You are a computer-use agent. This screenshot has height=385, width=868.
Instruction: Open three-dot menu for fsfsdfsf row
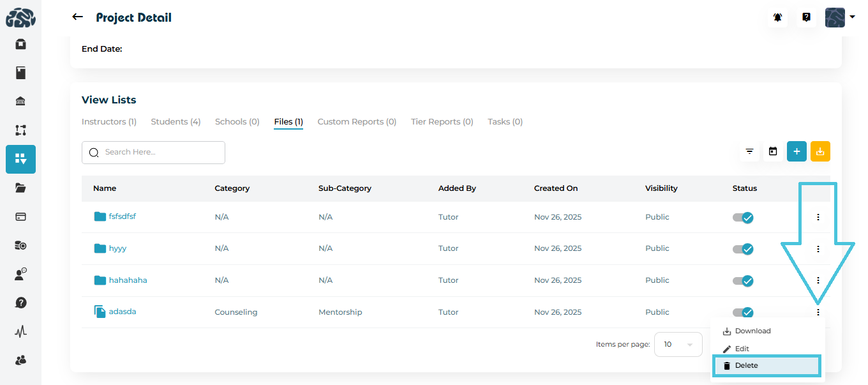click(x=818, y=217)
